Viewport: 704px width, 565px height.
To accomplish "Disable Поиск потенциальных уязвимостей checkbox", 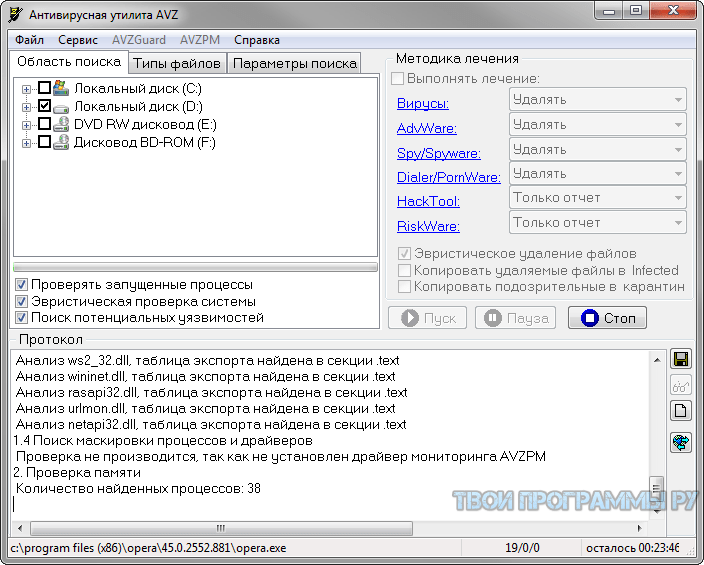I will (22, 318).
